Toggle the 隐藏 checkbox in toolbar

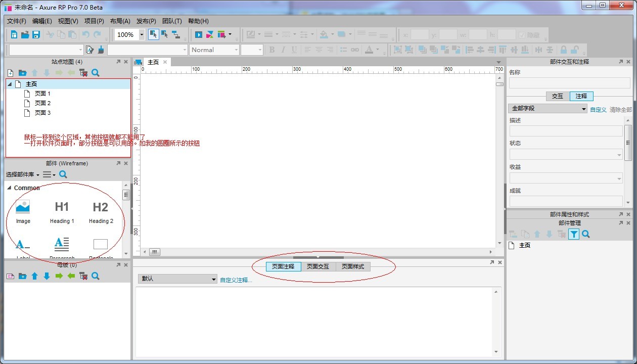click(522, 35)
